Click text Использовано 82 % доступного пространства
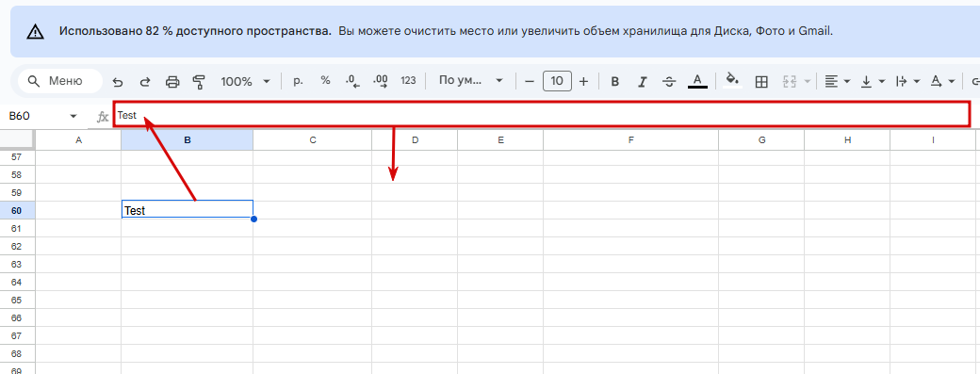This screenshot has width=980, height=374. [x=195, y=30]
